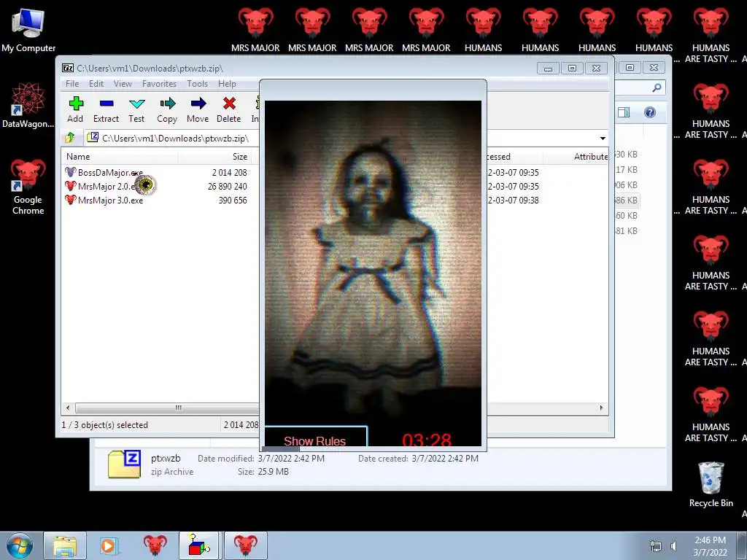Click the left arrow of the horizontal scrollbar

click(x=68, y=408)
